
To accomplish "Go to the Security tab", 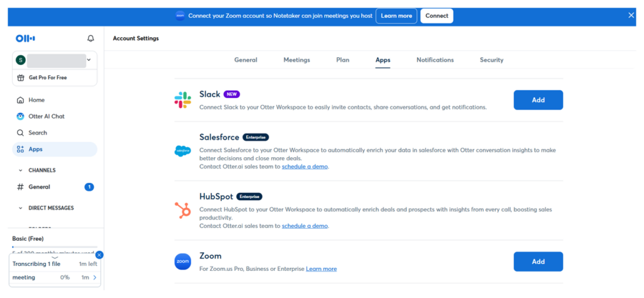I will [491, 60].
